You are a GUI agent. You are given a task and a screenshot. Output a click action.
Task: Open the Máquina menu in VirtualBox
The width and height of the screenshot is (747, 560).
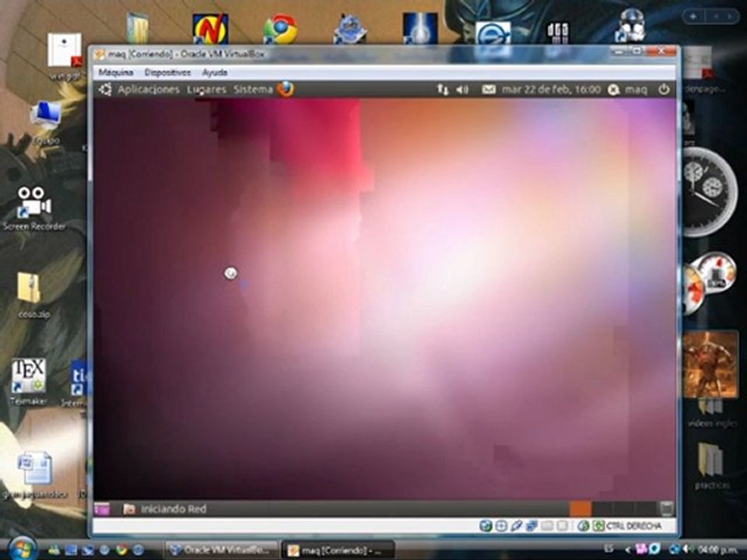(x=115, y=72)
